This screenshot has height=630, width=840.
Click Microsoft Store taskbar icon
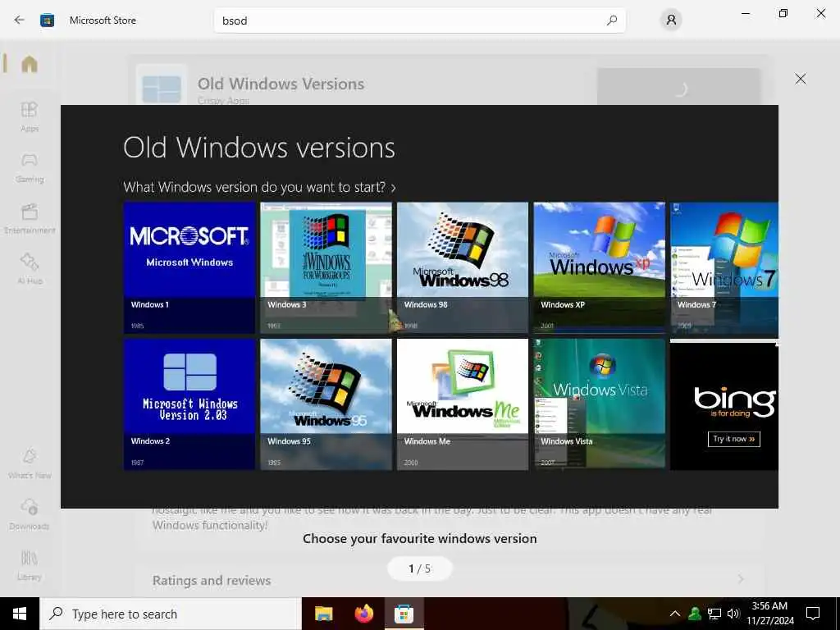[x=404, y=614]
